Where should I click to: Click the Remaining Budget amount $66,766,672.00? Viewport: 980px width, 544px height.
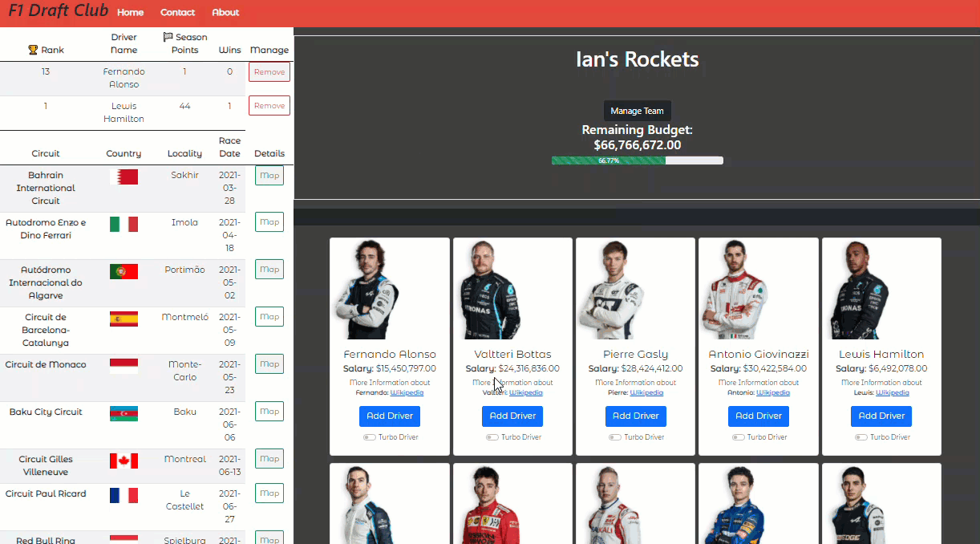(638, 145)
